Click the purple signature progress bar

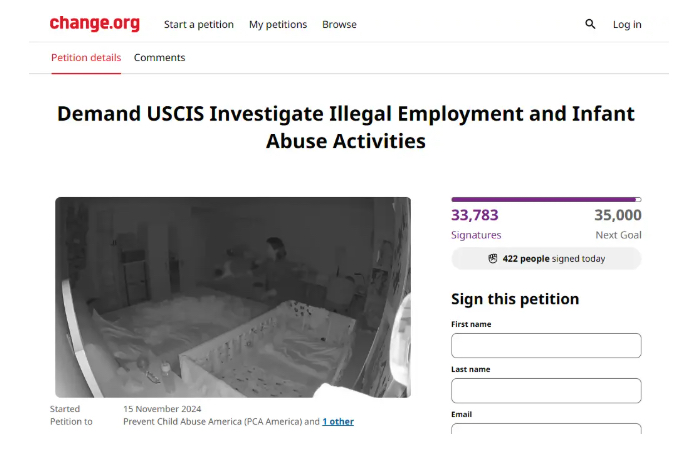(546, 199)
